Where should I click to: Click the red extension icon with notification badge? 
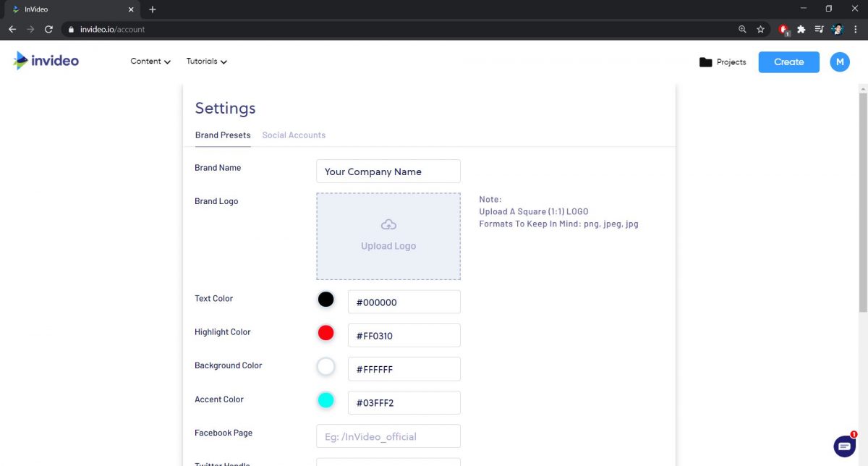783,30
